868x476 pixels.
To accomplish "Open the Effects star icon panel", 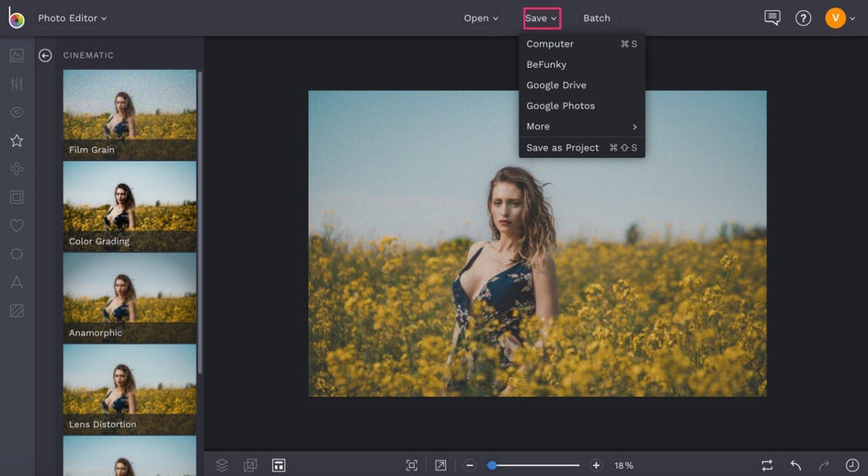I will 17,141.
